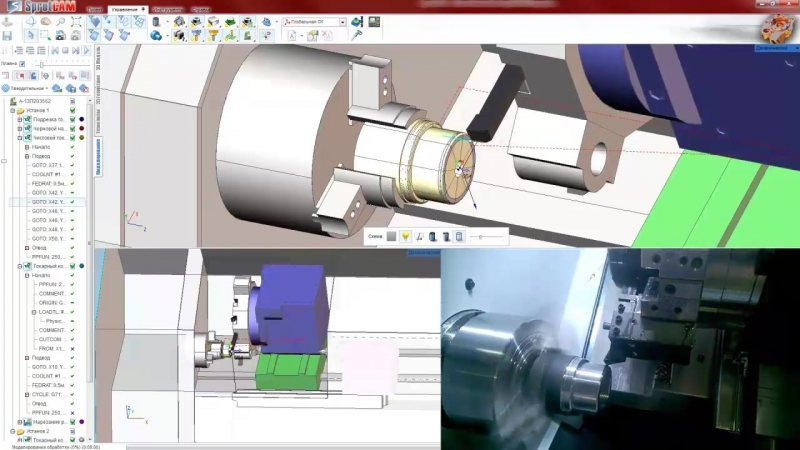The height and width of the screenshot is (450, 800).
Task: Click the yellow funnel tool visibility icon
Action: pyautogui.click(x=213, y=35)
